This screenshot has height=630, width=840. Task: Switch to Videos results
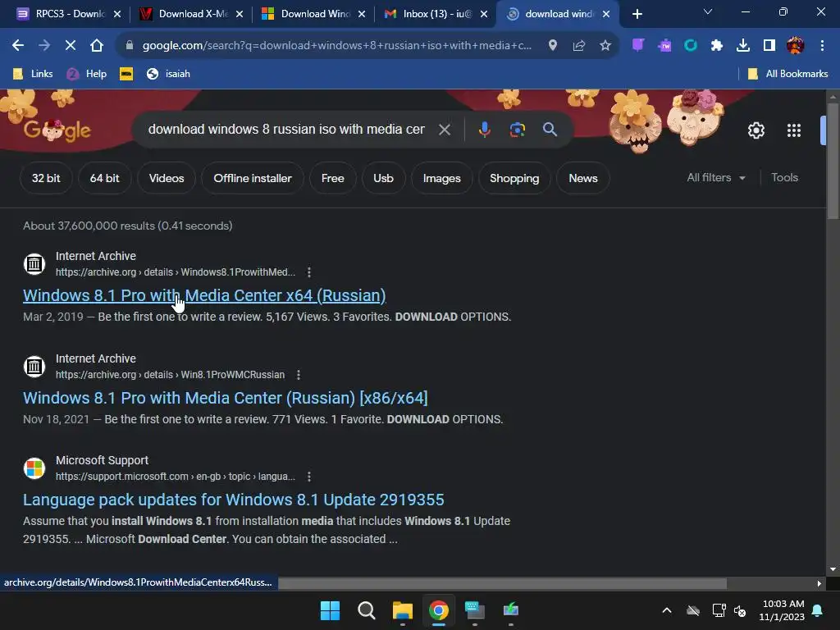(167, 178)
